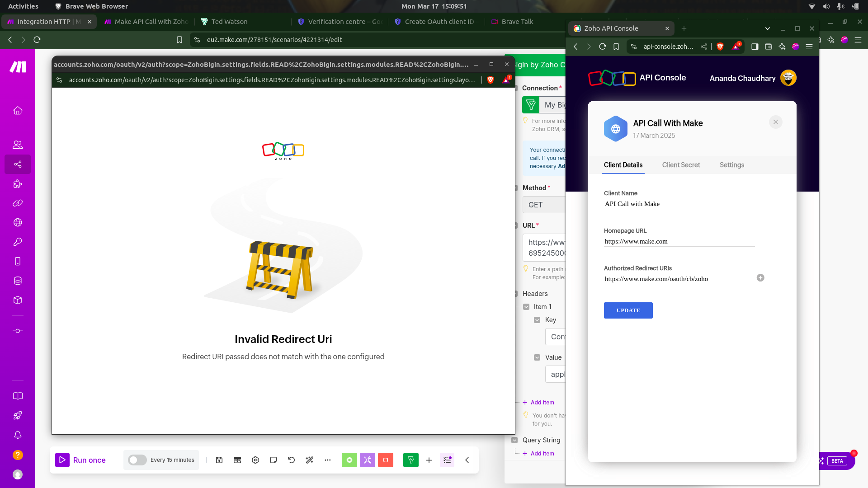Open the Connections link icon in sidebar
868x488 pixels.
(18, 203)
